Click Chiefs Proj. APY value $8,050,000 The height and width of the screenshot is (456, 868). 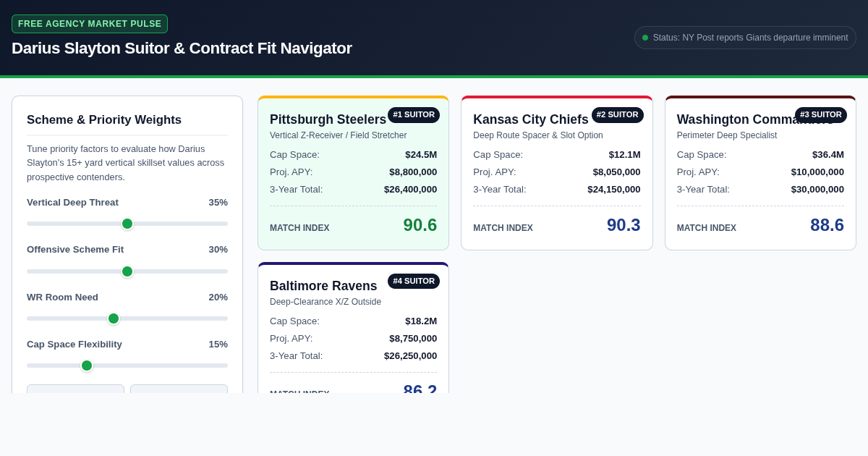coord(617,172)
